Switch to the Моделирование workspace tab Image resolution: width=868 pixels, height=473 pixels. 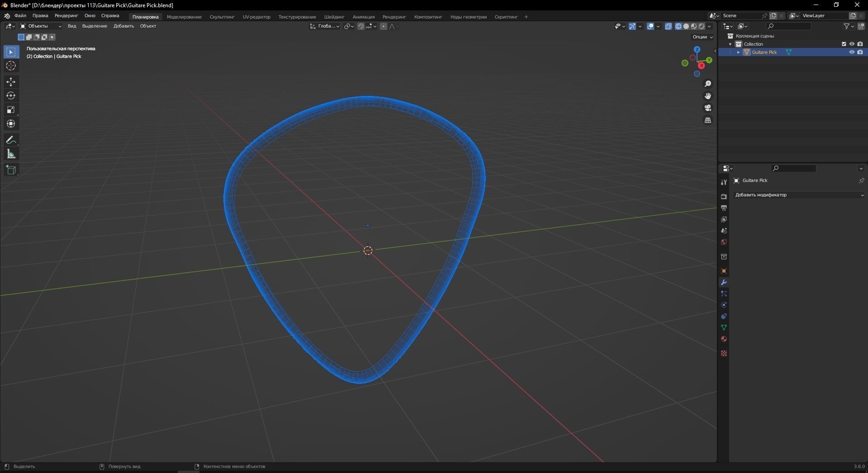184,17
